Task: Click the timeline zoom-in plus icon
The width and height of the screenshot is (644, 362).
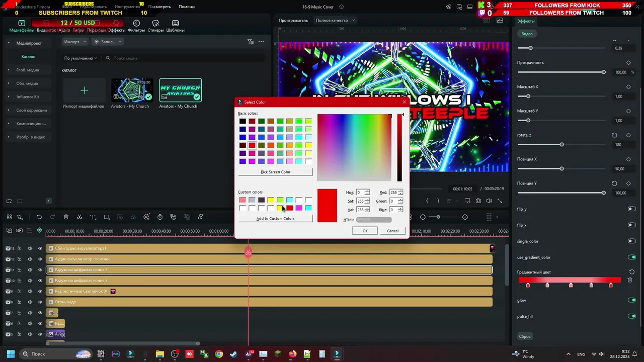Action: coord(465,217)
